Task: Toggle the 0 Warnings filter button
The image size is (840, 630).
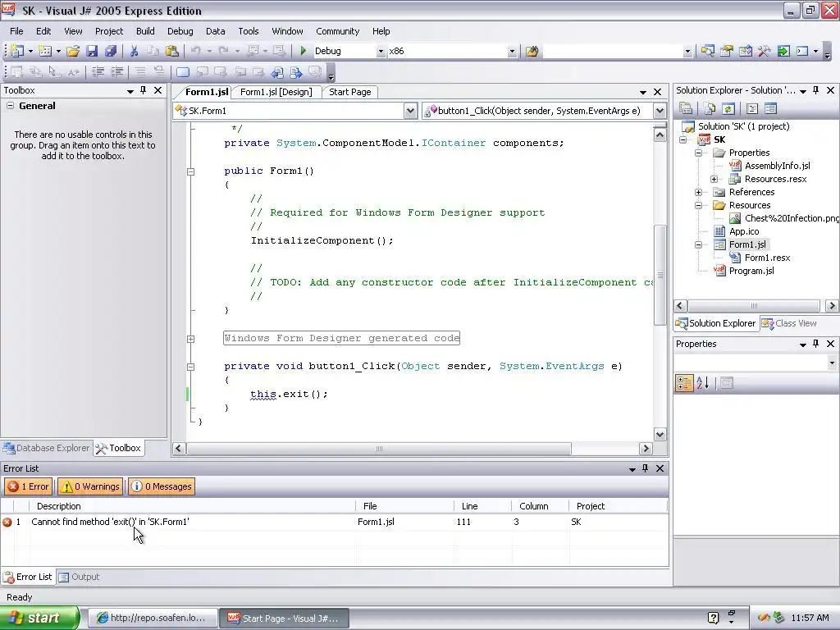Action: 90,486
